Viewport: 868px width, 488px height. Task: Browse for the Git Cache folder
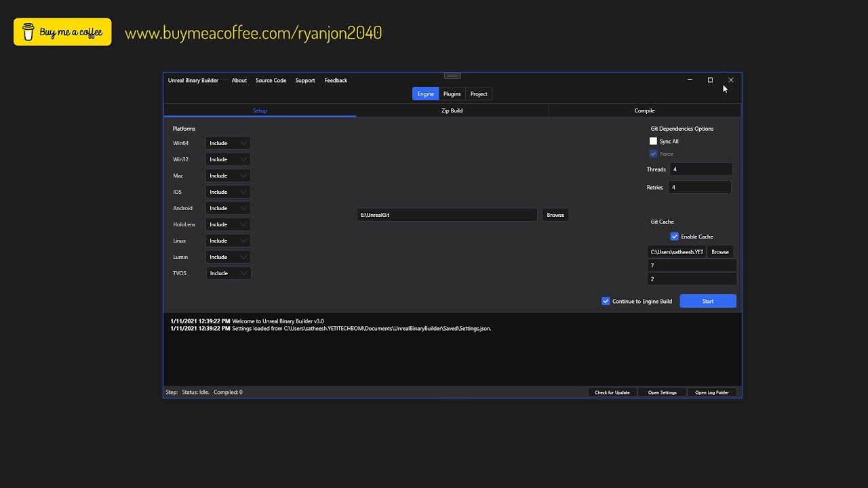pos(720,252)
